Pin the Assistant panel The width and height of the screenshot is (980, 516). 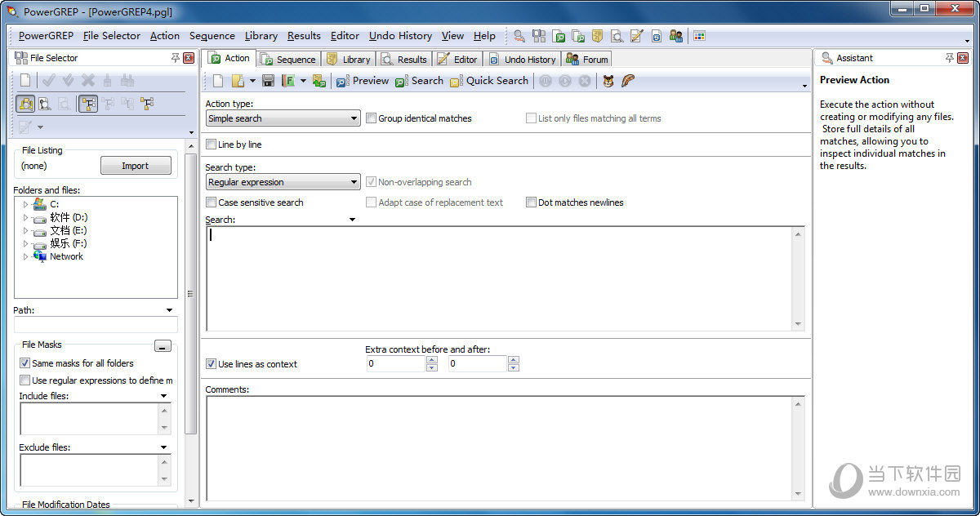click(950, 58)
